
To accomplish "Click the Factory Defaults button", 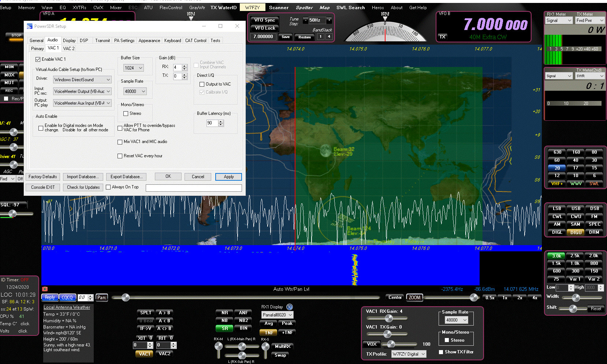I will click(x=43, y=177).
